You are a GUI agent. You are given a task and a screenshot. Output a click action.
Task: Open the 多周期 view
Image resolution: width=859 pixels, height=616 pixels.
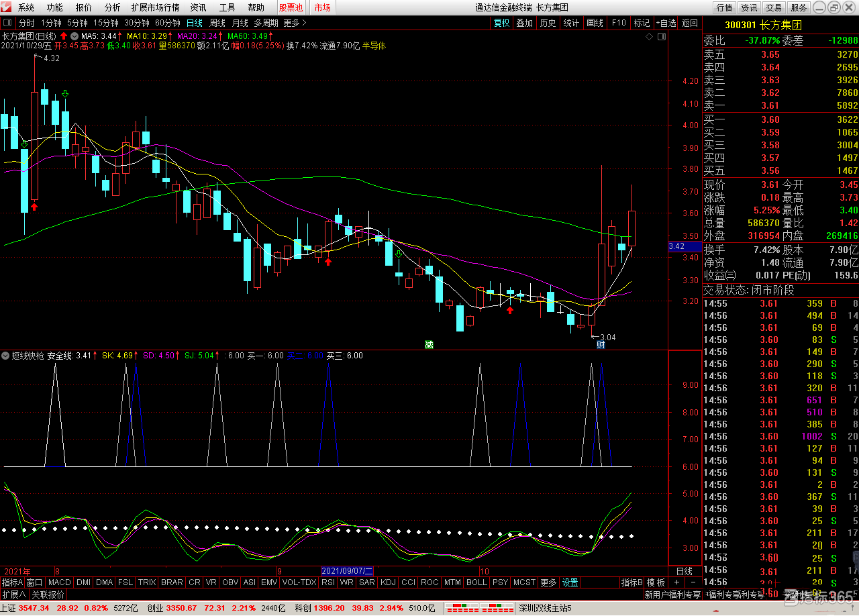click(x=266, y=23)
